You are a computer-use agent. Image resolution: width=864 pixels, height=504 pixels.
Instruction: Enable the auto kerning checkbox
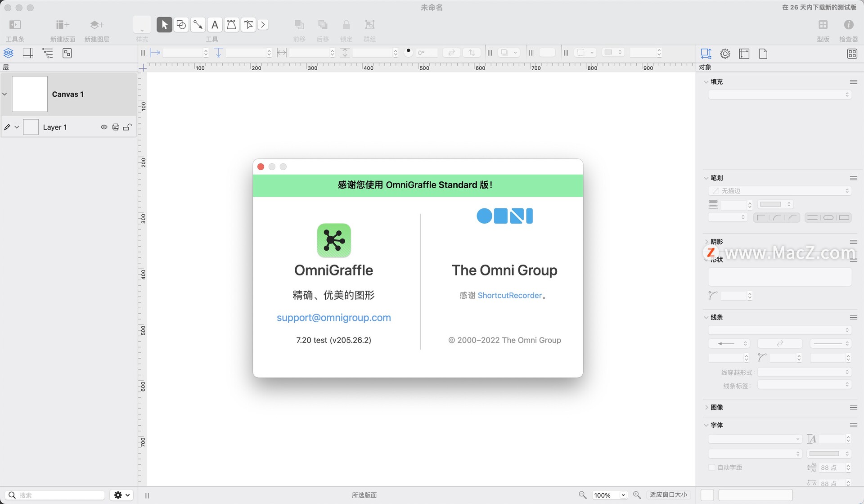click(712, 468)
